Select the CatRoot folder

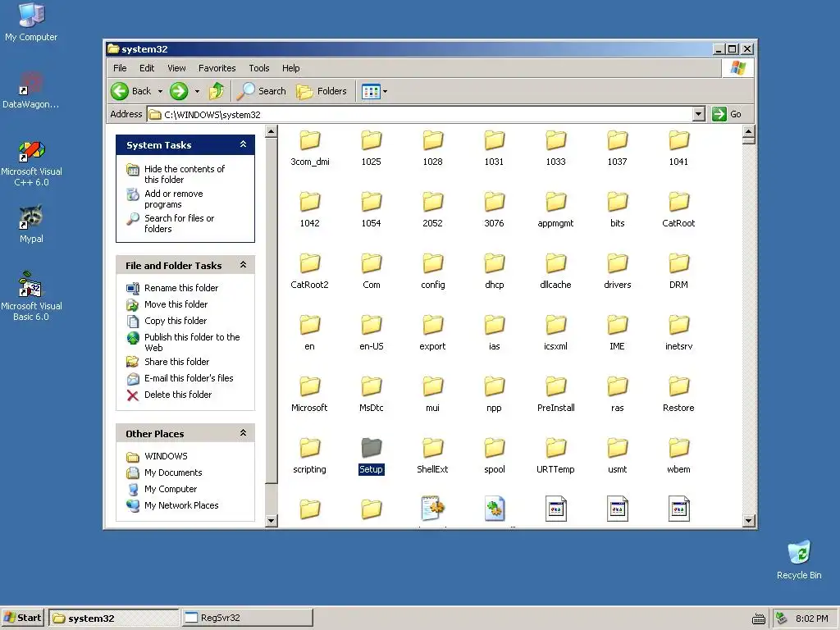(678, 210)
